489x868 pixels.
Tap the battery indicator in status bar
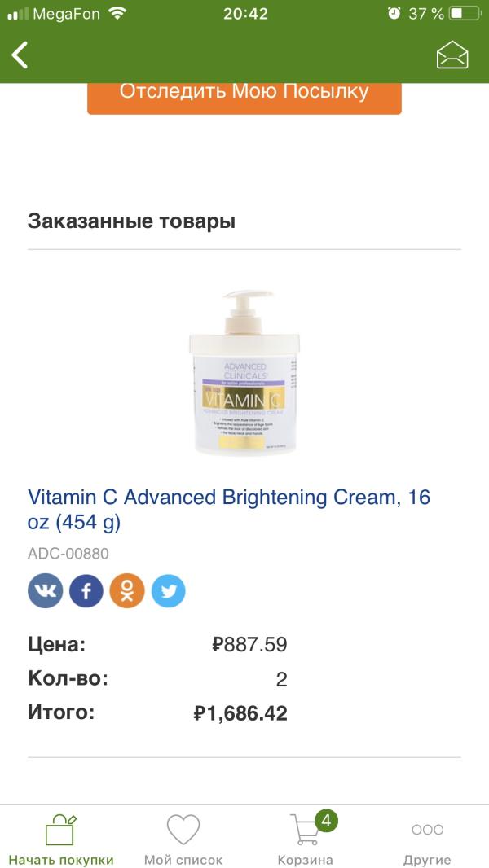point(465,13)
